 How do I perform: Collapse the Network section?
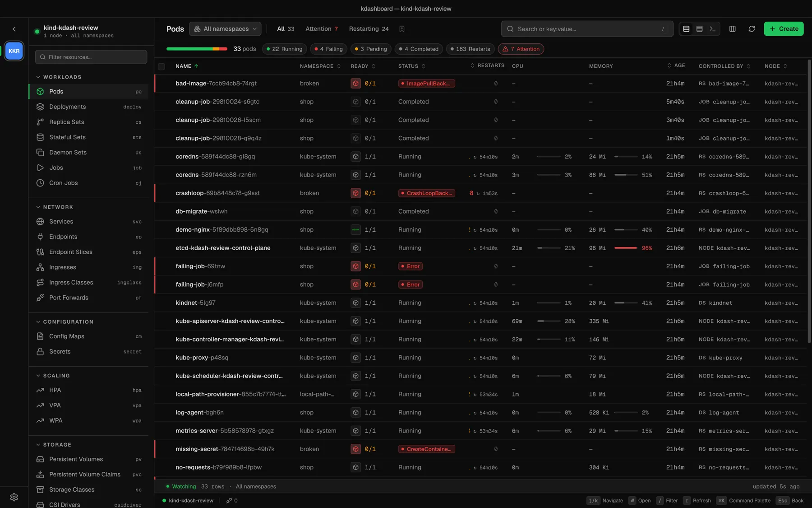pyautogui.click(x=54, y=207)
